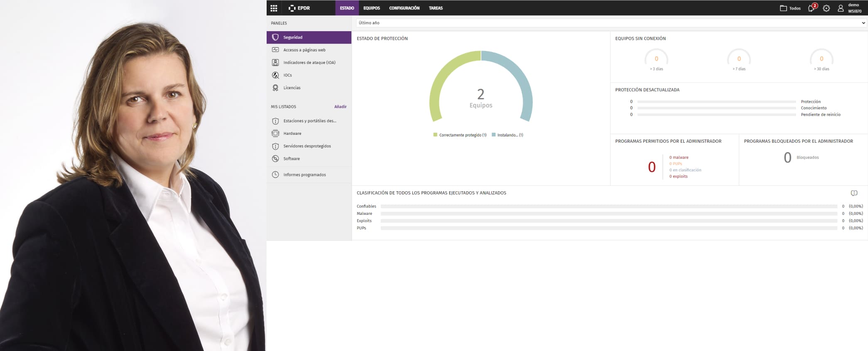The width and height of the screenshot is (868, 351).
Task: Open Indicadores de ataque (IOA) panel
Action: pos(309,63)
